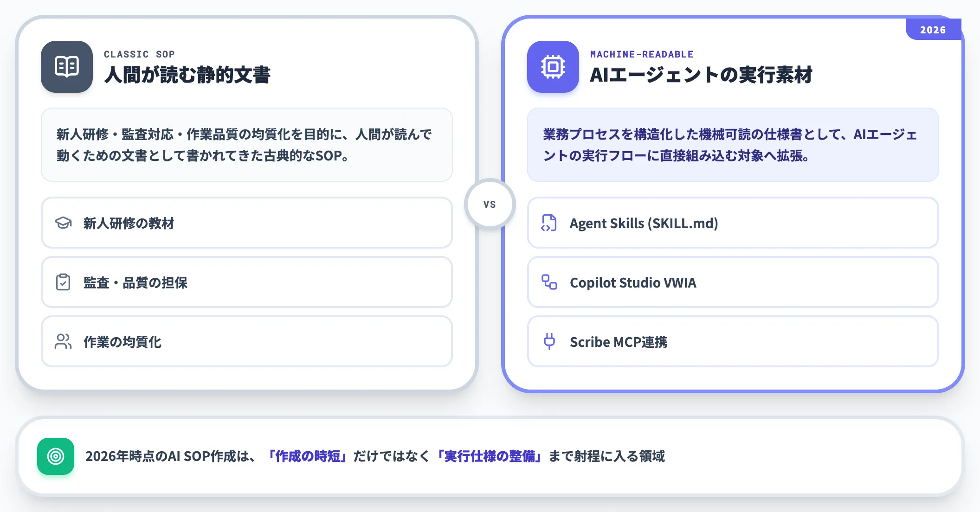Image resolution: width=980 pixels, height=512 pixels.
Task: Select the Scribe MCP連携 row
Action: coord(733,341)
